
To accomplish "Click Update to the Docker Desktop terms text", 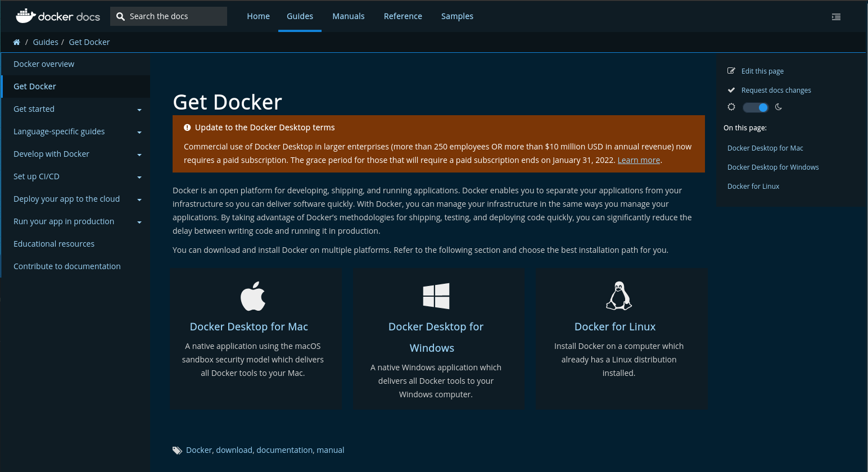I will tap(265, 128).
